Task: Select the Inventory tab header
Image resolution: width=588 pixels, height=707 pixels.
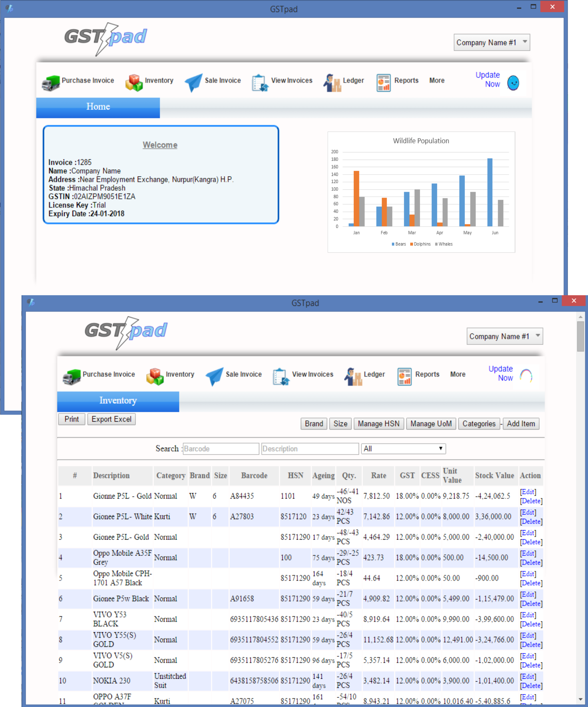Action: 118,401
